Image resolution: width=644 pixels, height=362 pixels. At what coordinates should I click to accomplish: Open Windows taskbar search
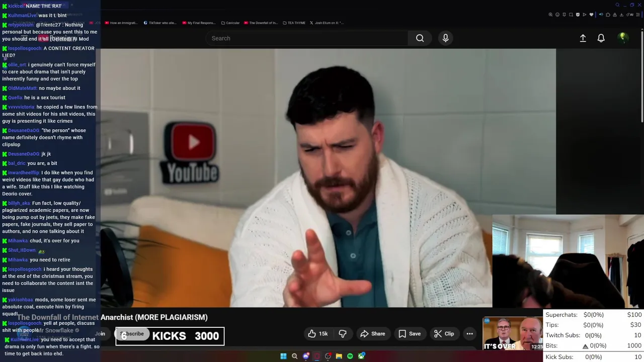(294, 356)
